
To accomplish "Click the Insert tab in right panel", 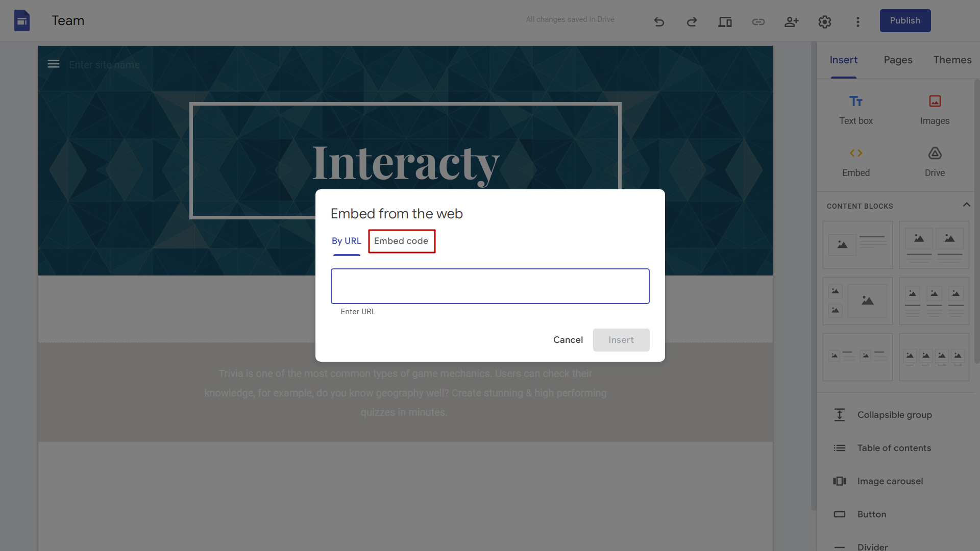I will coord(844,61).
